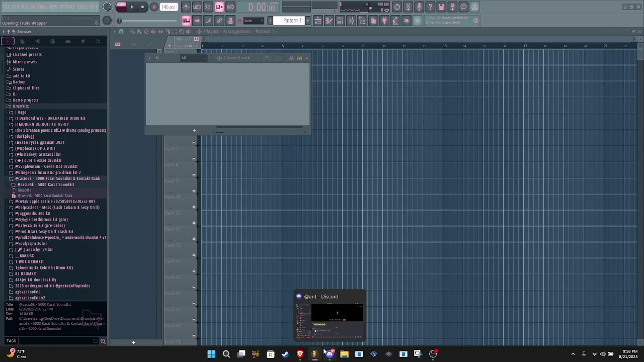Arm the record button
The height and width of the screenshot is (362, 644).
[x=154, y=7]
